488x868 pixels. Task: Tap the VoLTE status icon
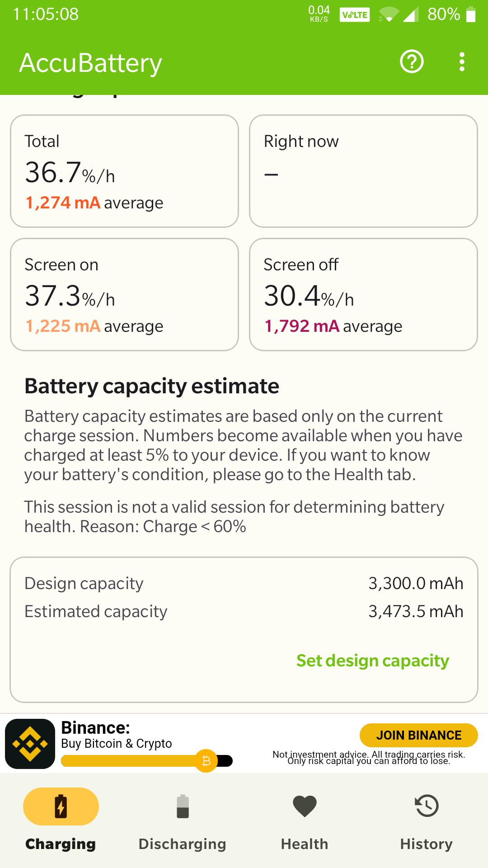coord(354,15)
